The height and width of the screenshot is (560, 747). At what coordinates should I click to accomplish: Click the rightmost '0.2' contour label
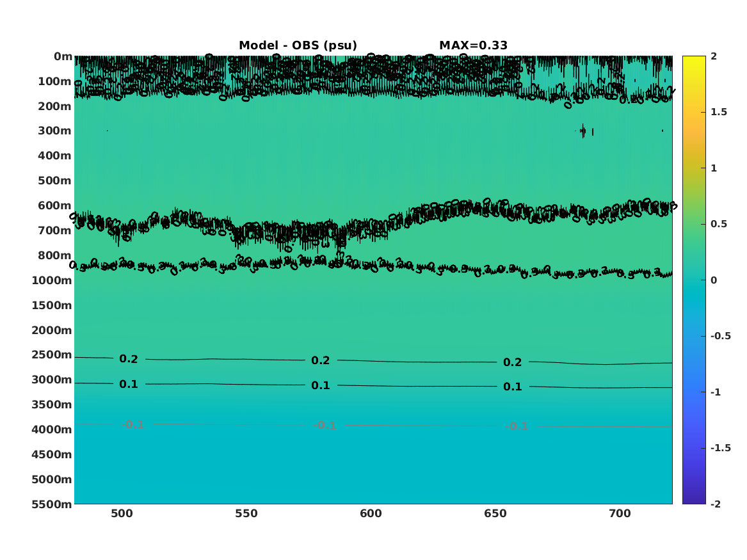[513, 362]
